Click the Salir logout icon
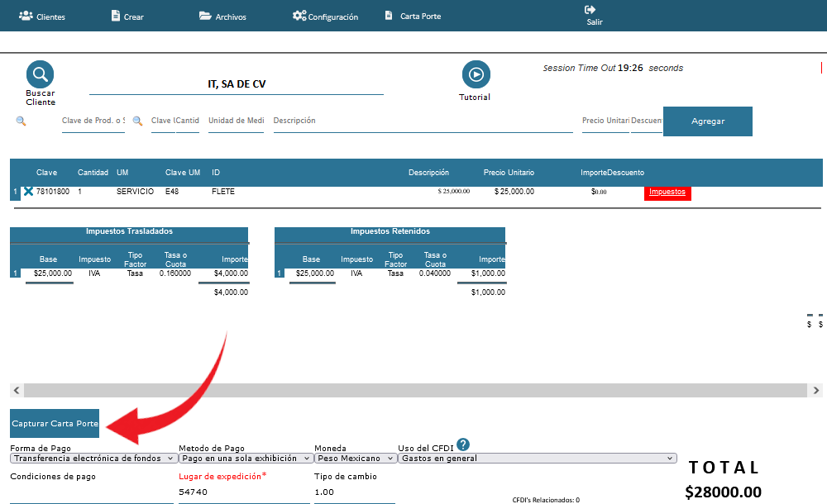Viewport: 827px width, 504px height. (x=590, y=11)
